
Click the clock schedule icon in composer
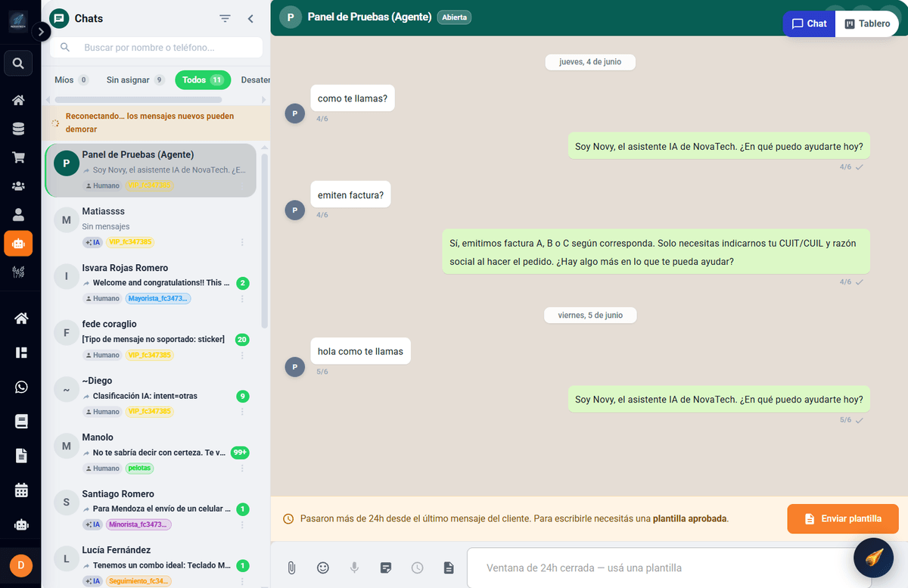click(418, 568)
